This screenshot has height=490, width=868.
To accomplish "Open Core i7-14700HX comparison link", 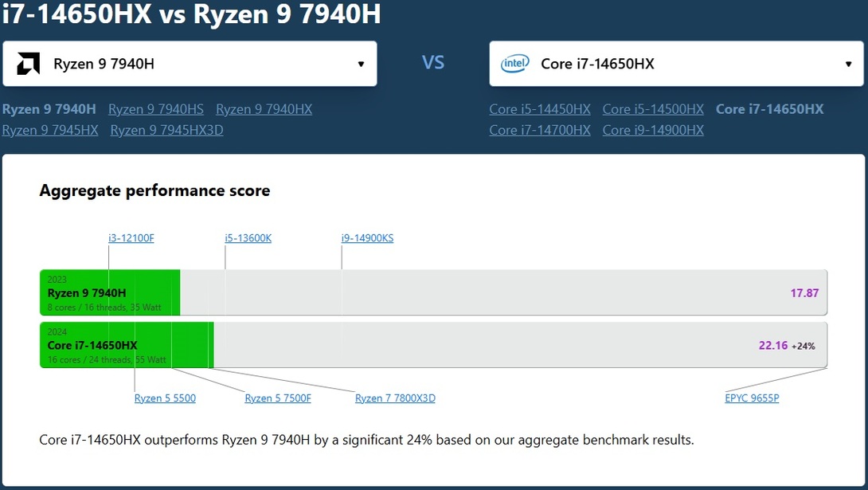I will pos(540,130).
